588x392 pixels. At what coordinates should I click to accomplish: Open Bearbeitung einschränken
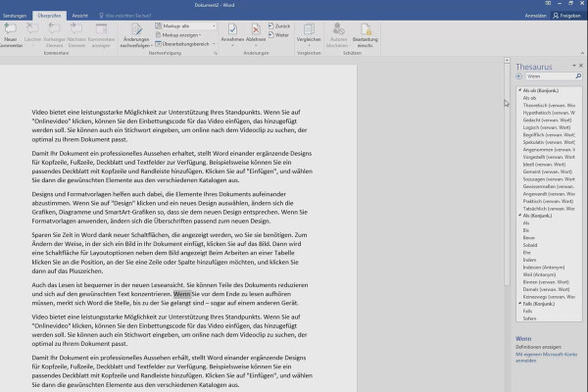pyautogui.click(x=366, y=35)
